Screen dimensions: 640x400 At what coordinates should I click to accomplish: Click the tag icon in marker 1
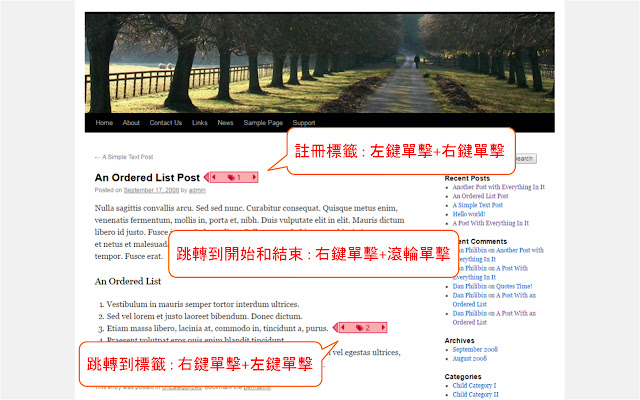tap(231, 178)
